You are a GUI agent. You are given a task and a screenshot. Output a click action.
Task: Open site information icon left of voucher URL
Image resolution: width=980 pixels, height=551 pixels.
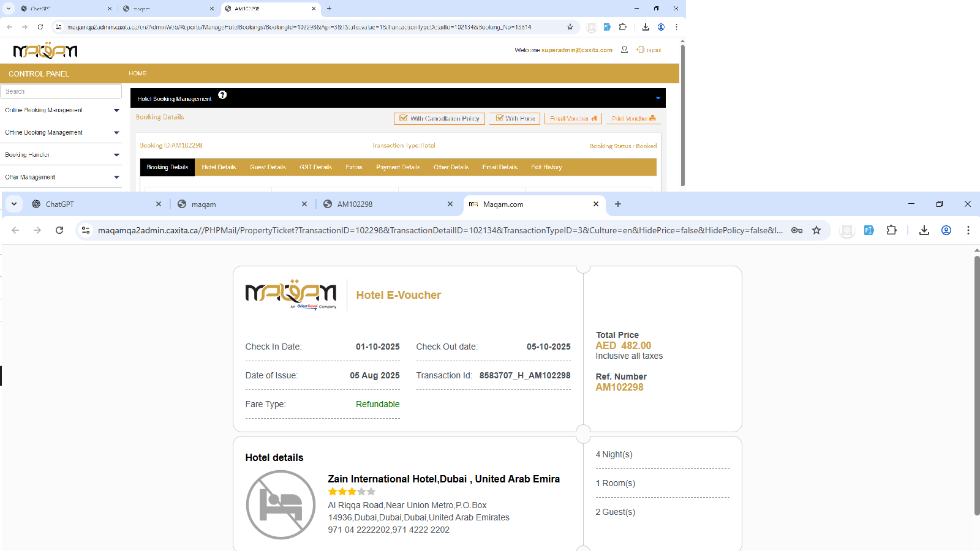86,230
